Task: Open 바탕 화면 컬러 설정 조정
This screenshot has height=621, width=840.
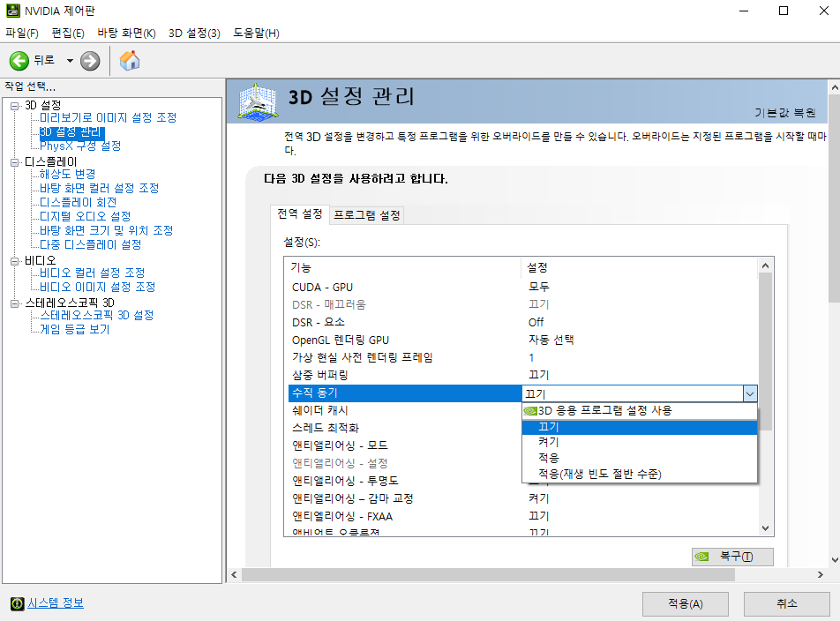Action: click(x=99, y=188)
